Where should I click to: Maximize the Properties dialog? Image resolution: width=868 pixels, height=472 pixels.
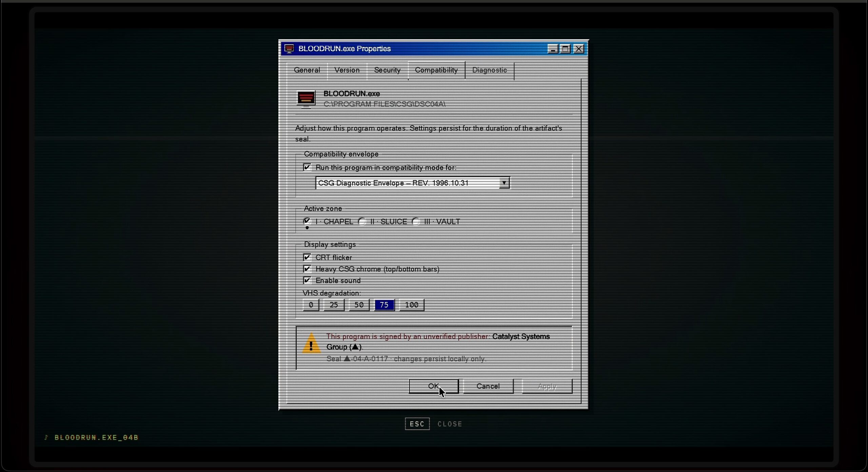coord(565,49)
